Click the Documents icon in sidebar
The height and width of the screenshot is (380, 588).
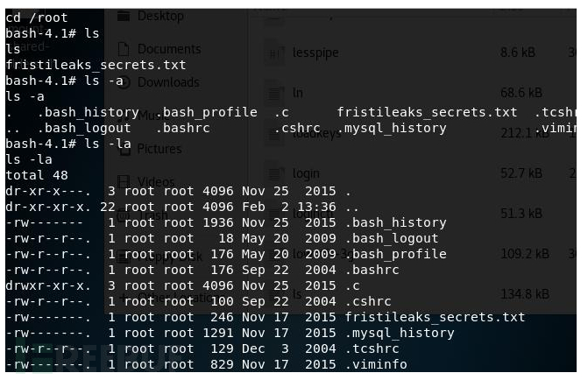(124, 49)
